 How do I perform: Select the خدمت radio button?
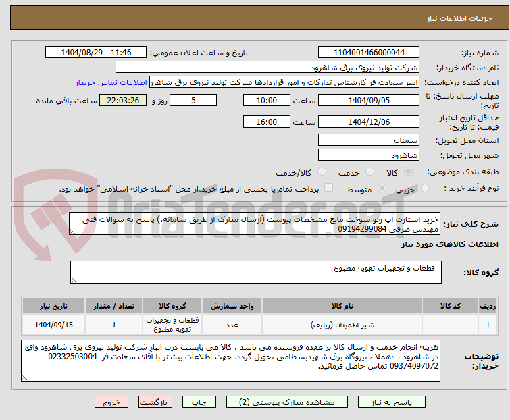tap(369, 172)
